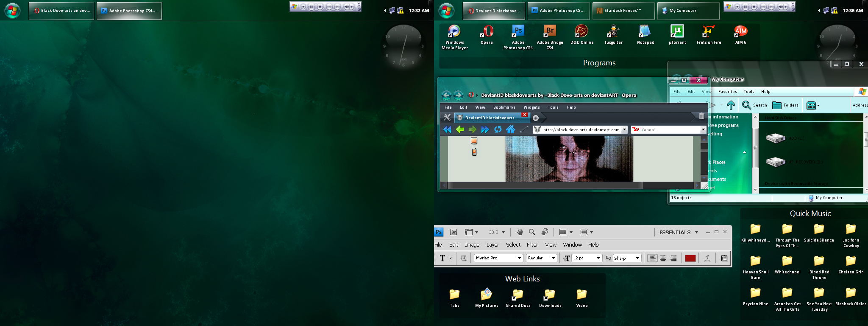Image resolution: width=868 pixels, height=326 pixels.
Task: Open the Favorites menu in My Computer
Action: coord(727,92)
